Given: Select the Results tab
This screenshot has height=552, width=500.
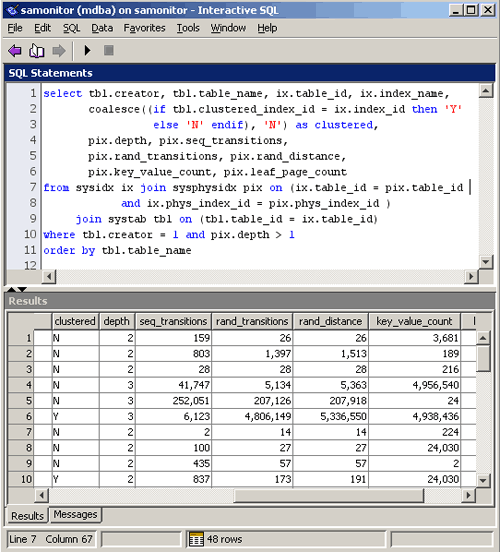Looking at the screenshot, I should [27, 515].
